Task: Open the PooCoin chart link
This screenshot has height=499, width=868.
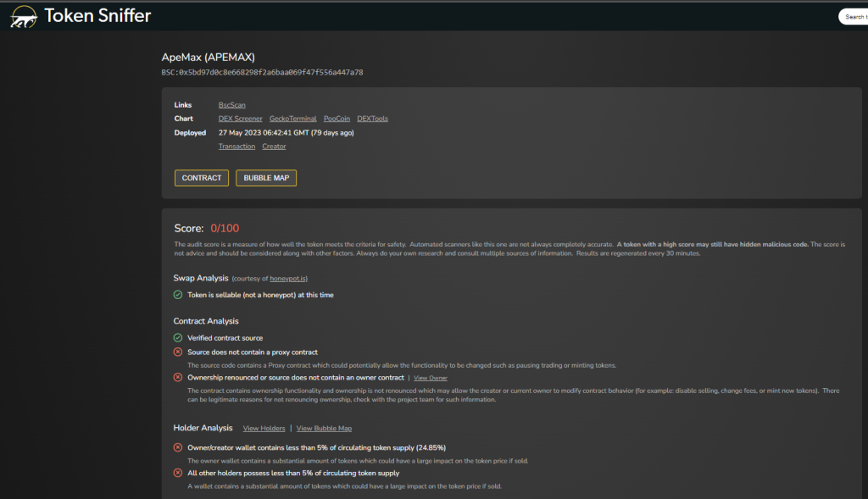Action: click(337, 119)
